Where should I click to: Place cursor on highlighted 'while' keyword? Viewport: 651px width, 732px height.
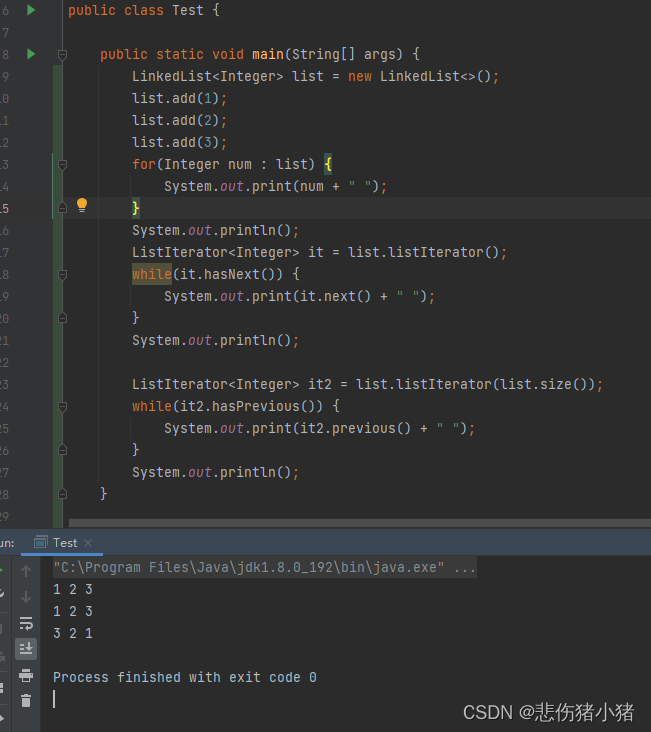[152, 274]
